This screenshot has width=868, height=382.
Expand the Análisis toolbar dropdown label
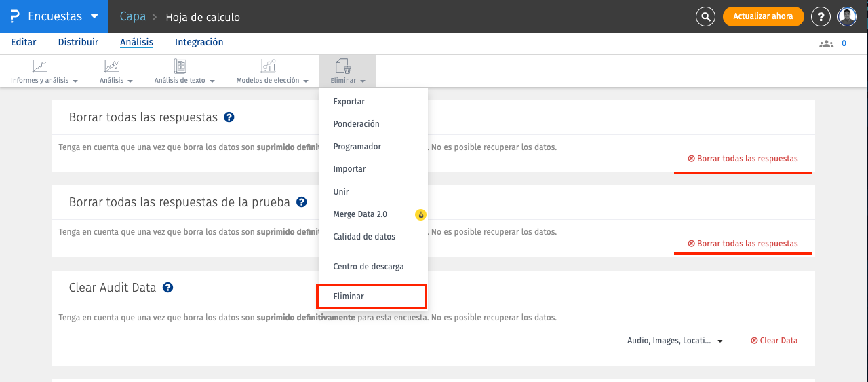116,81
